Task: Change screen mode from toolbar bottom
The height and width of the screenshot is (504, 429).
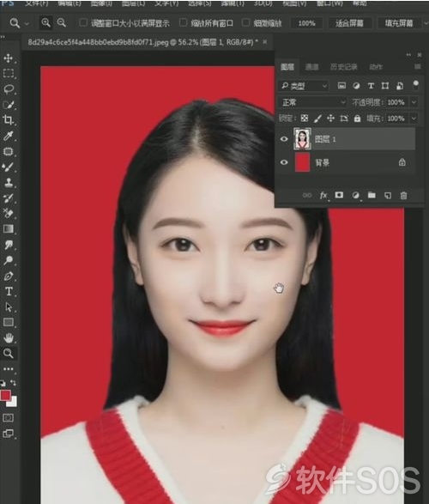Action: point(8,434)
